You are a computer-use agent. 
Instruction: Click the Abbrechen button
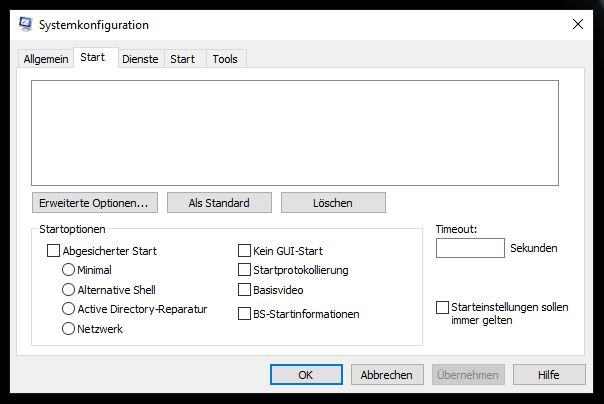[387, 375]
